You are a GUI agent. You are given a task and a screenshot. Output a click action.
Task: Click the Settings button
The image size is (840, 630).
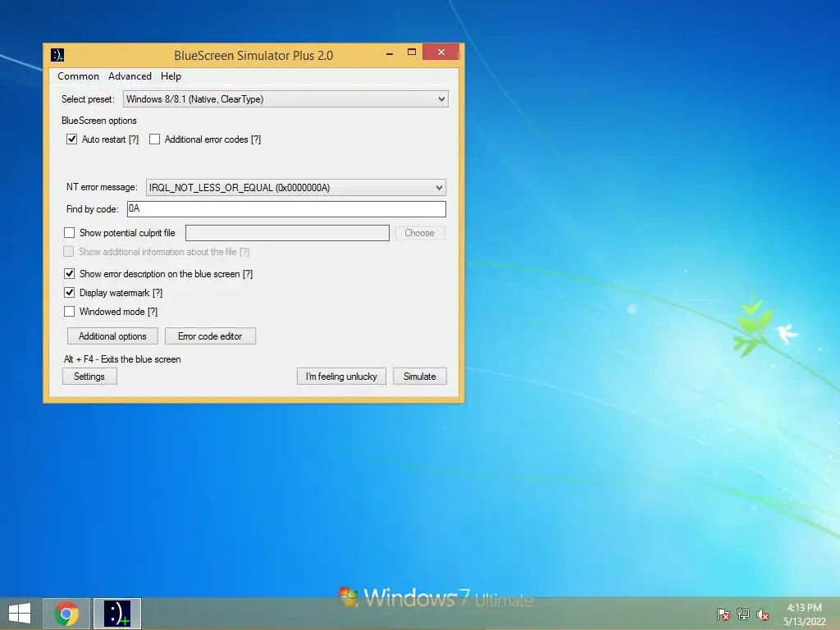89,376
